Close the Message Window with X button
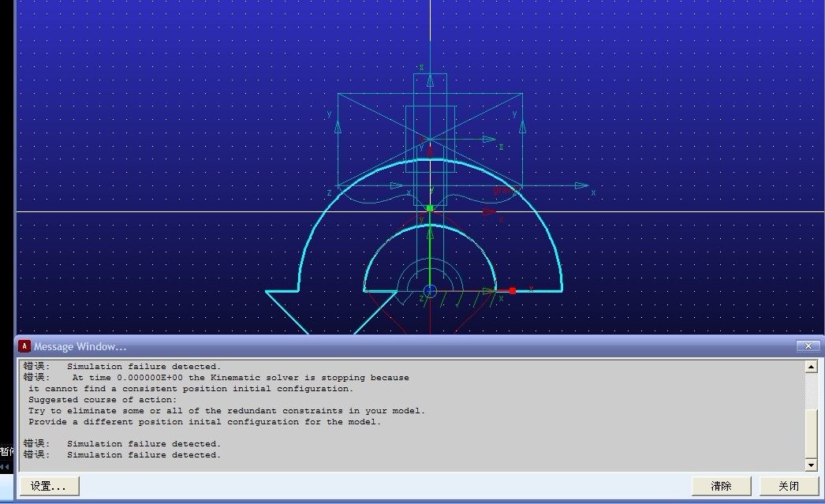This screenshot has height=504, width=825. tap(807, 346)
